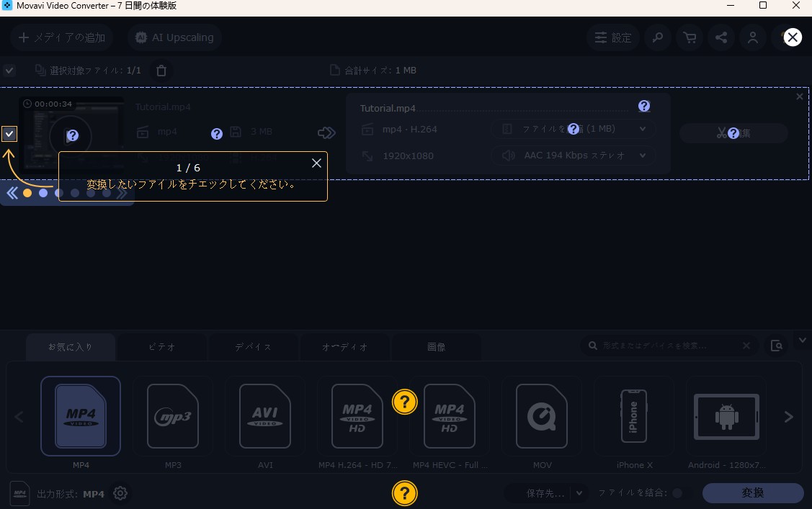The image size is (812, 509).
Task: Open the shopping cart purchase icon
Action: 690,37
